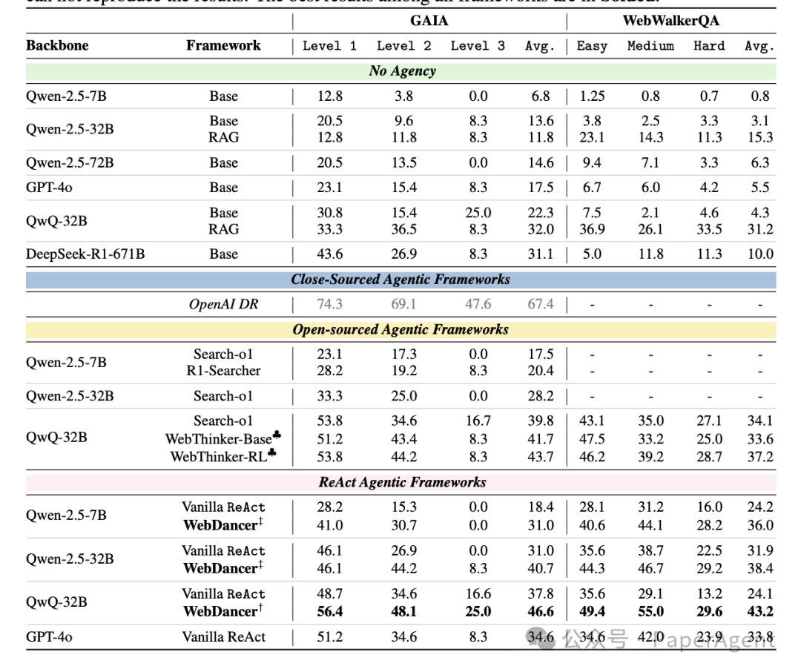Click the bold 49.4 Easy score

pos(592,612)
